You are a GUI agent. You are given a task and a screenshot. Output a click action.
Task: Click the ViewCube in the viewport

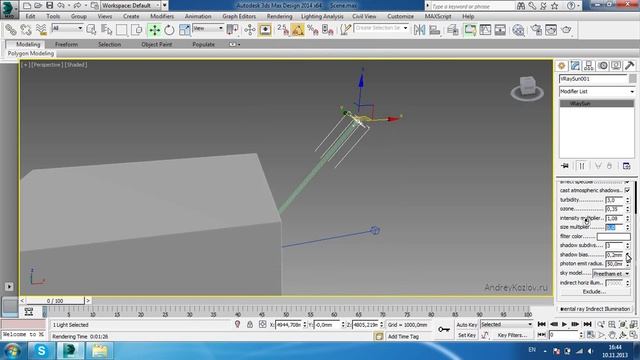[527, 88]
